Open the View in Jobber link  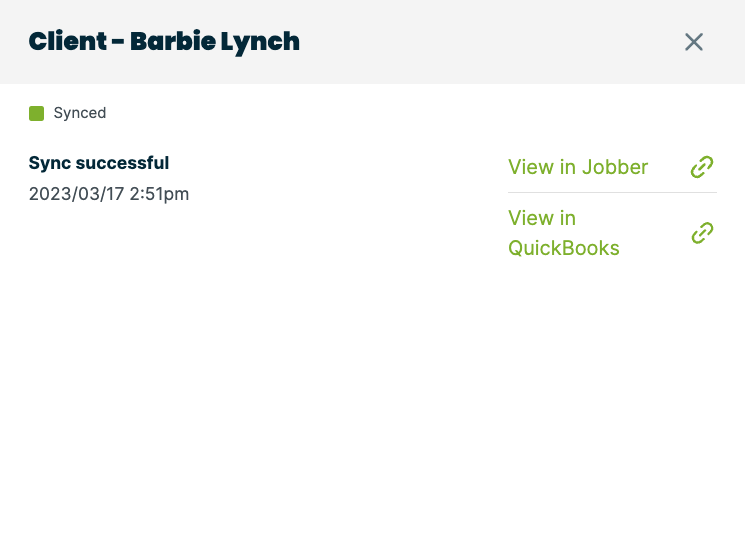tap(578, 167)
